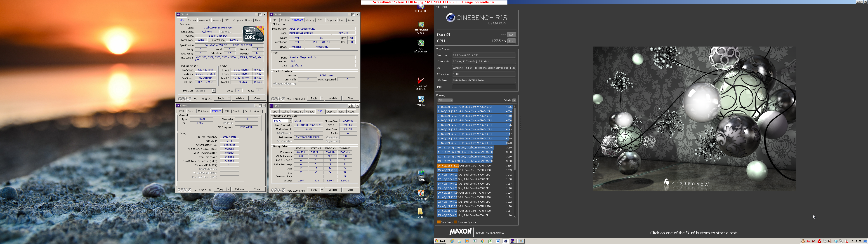Launch Google Chrome from the taskbar
Image resolution: width=868 pixels, height=244 pixels.
[x=483, y=241]
